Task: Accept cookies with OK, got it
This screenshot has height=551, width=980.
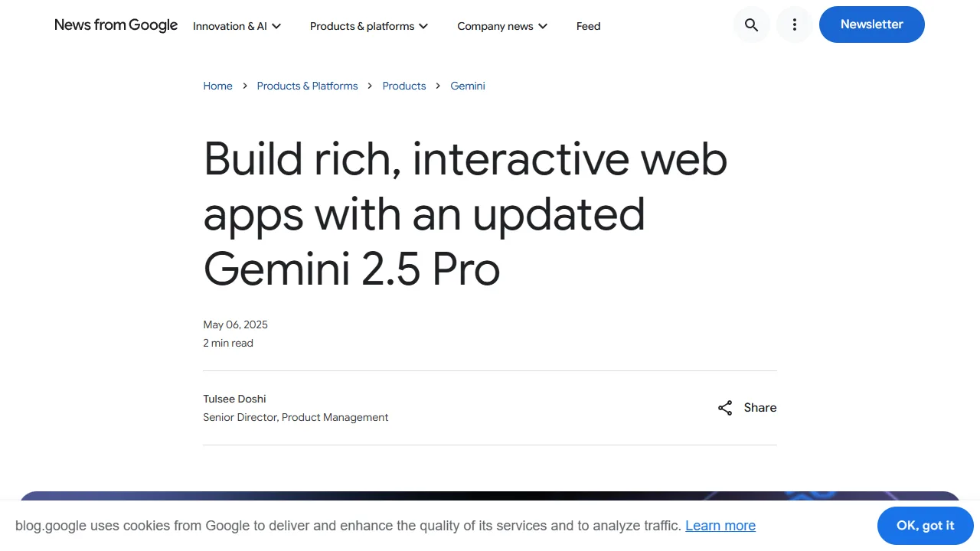Action: coord(926,526)
